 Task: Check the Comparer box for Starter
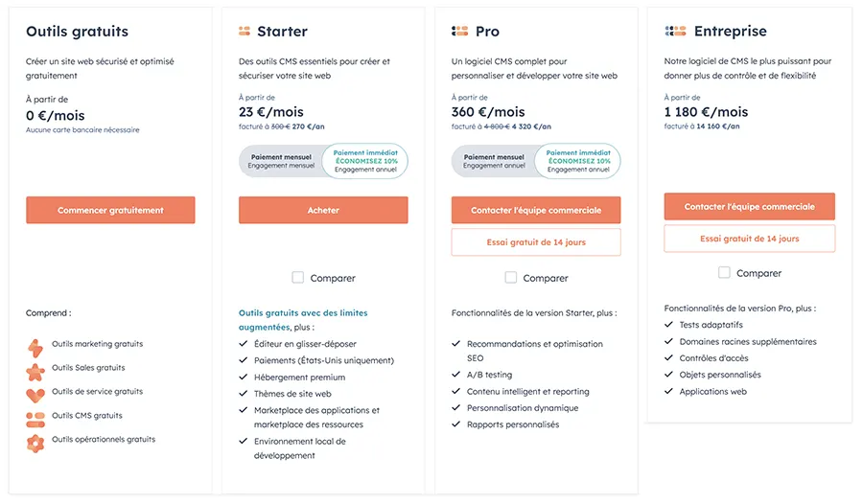pos(298,278)
